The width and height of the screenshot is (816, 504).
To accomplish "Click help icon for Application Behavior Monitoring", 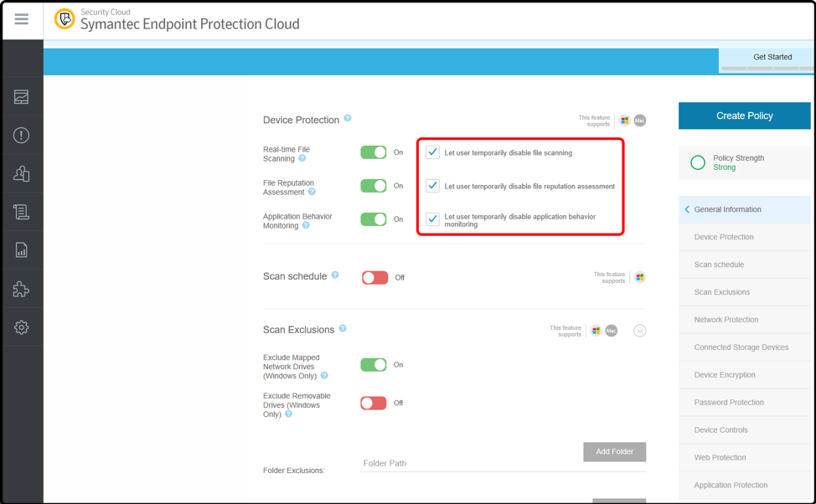I will [306, 225].
